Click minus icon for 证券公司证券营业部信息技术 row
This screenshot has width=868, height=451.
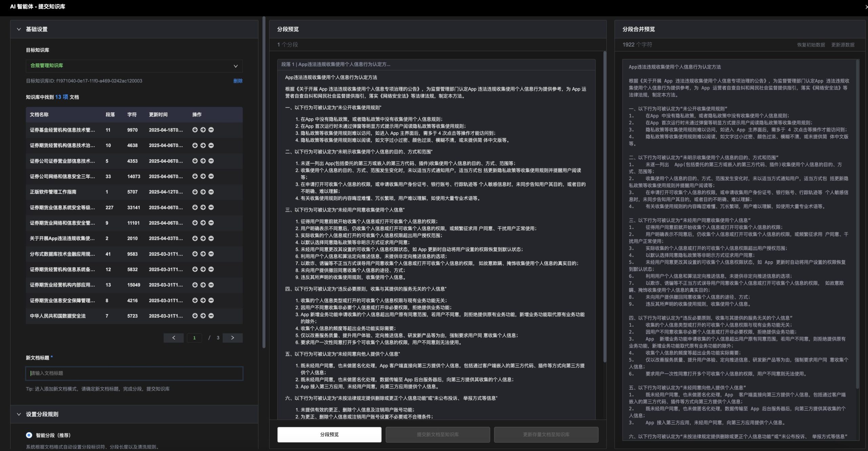tap(211, 161)
